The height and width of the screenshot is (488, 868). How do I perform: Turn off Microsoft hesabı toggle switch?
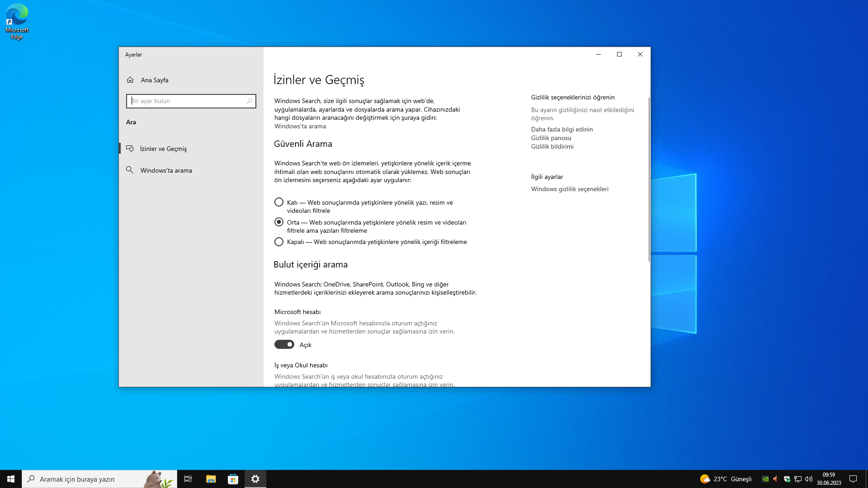click(284, 344)
